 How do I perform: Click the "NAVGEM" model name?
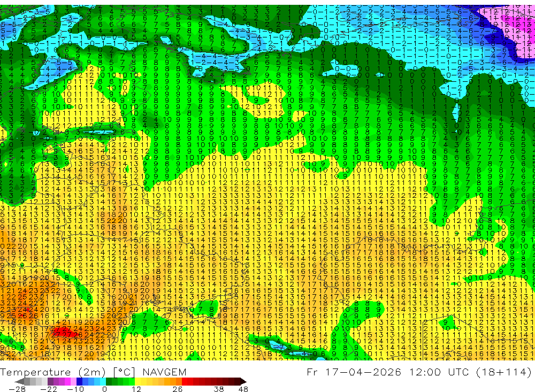pos(164,372)
